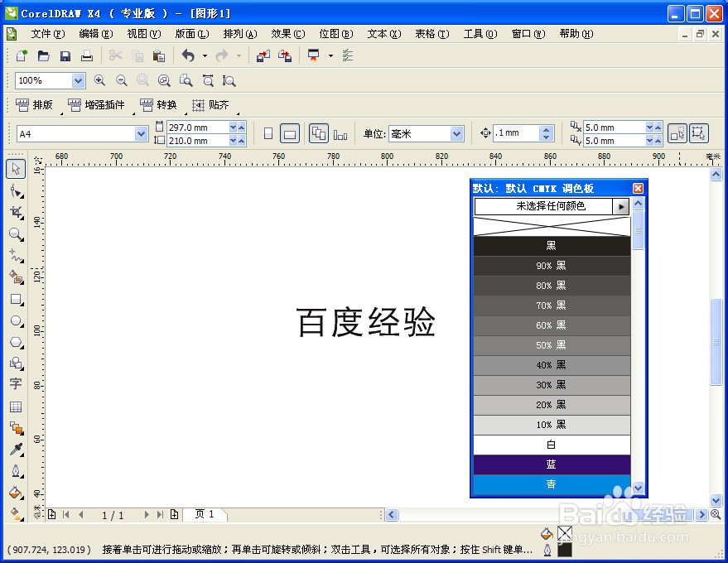The width and height of the screenshot is (728, 563).
Task: Toggle apply layout to all pages
Action: 319,133
